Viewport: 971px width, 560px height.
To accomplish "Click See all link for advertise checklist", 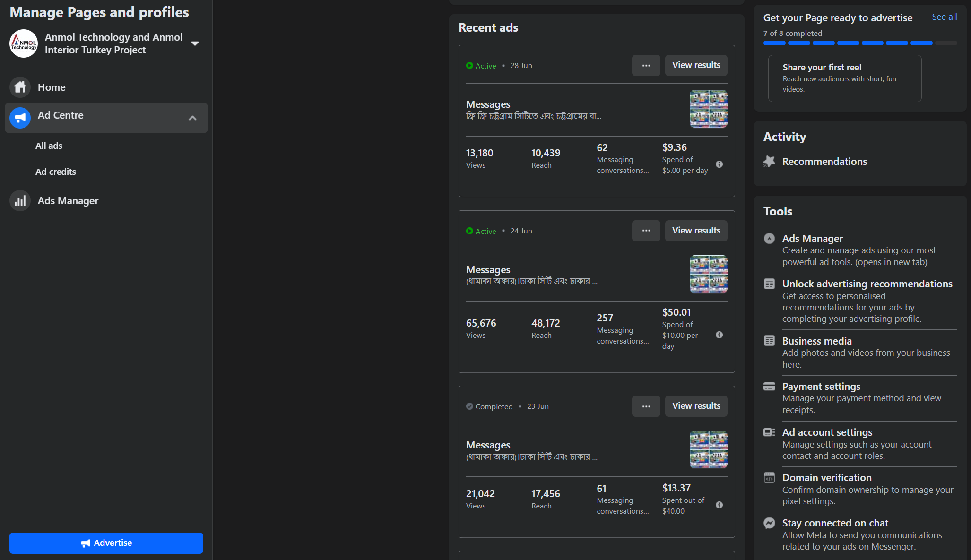I will pos(944,17).
